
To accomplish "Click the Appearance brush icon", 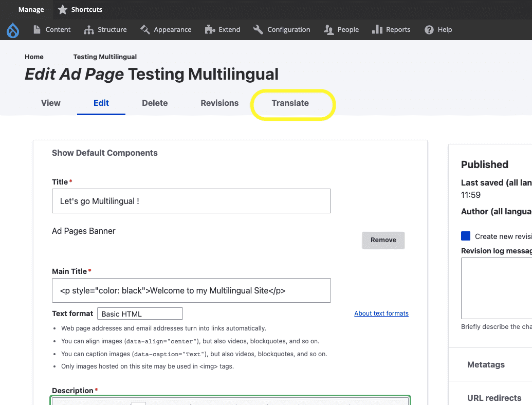I will (x=145, y=30).
